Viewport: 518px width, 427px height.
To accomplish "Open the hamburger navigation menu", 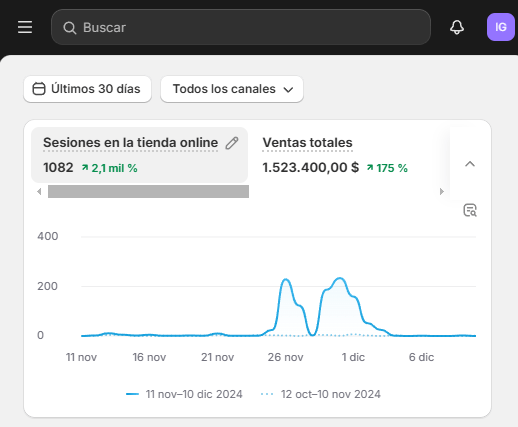I will (x=25, y=27).
